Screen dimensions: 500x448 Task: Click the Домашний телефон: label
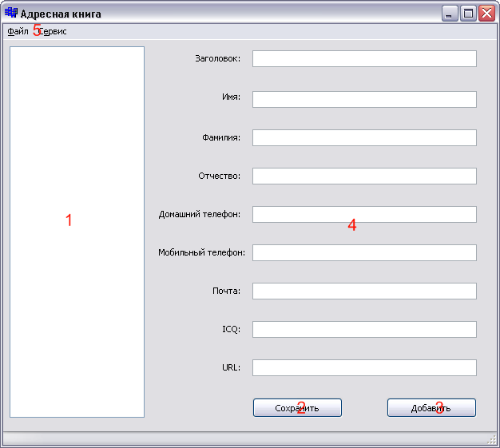[x=200, y=214]
